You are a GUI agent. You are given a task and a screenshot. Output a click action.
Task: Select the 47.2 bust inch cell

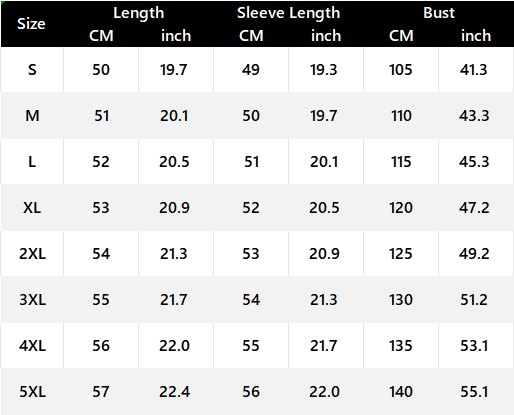474,208
